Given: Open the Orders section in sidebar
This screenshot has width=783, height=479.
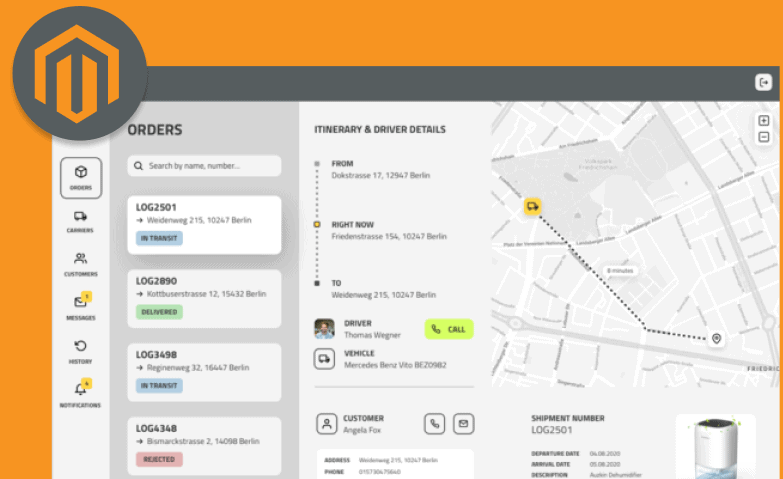Looking at the screenshot, I should tap(81, 178).
